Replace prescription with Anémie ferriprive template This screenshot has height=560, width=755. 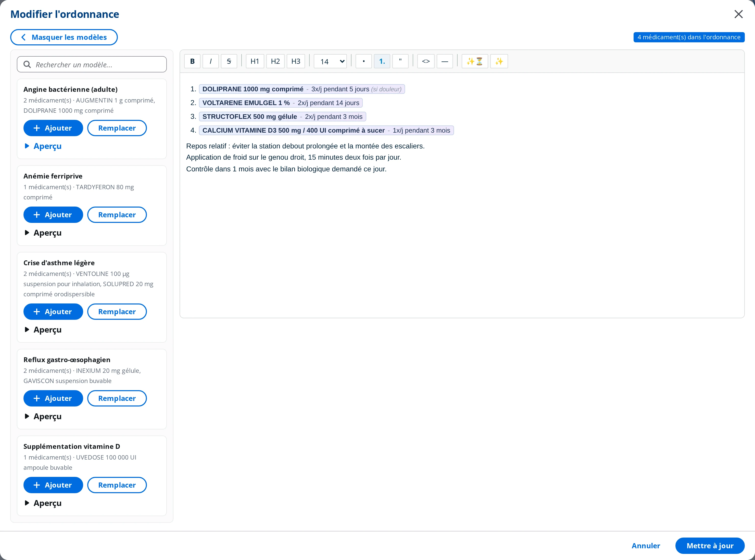(x=117, y=215)
